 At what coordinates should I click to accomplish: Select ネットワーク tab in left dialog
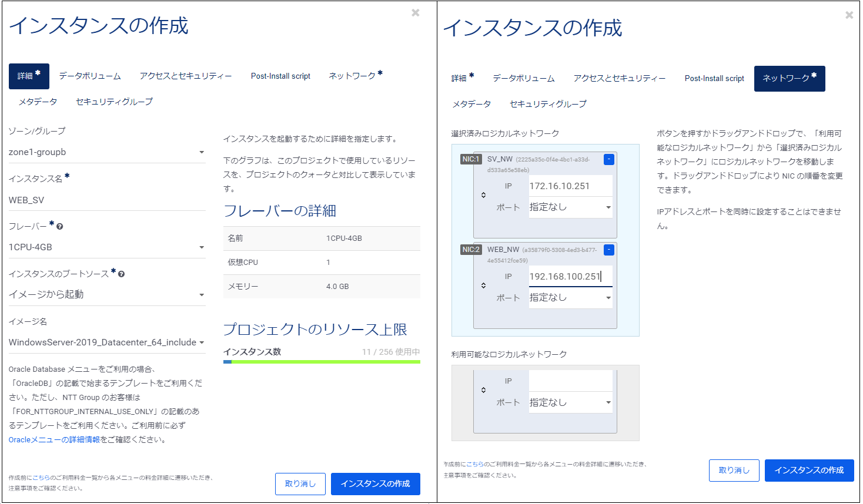tap(356, 76)
